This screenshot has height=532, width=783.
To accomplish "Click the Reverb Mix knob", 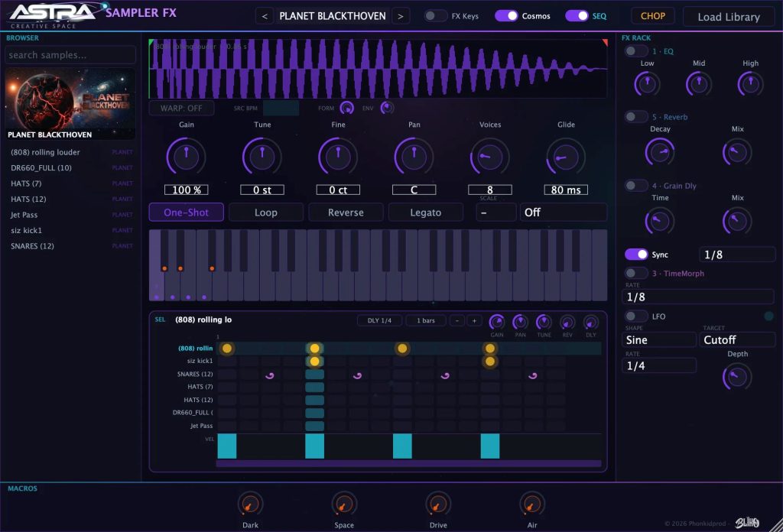I will [738, 151].
